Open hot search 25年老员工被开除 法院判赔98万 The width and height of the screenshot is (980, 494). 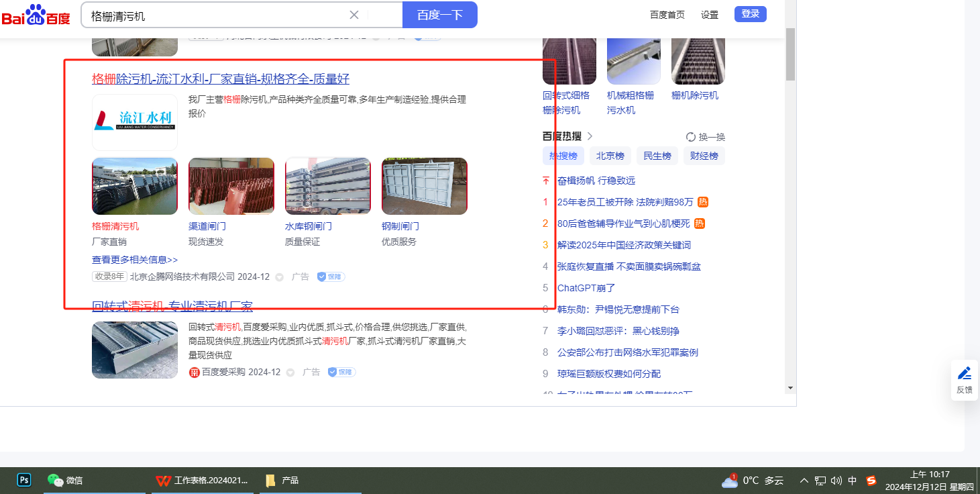click(x=625, y=202)
